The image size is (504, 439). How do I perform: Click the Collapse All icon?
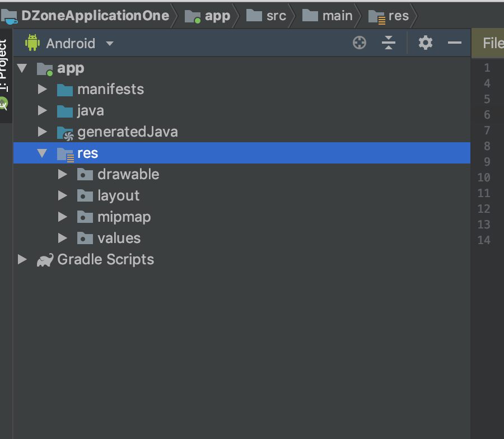(x=389, y=43)
